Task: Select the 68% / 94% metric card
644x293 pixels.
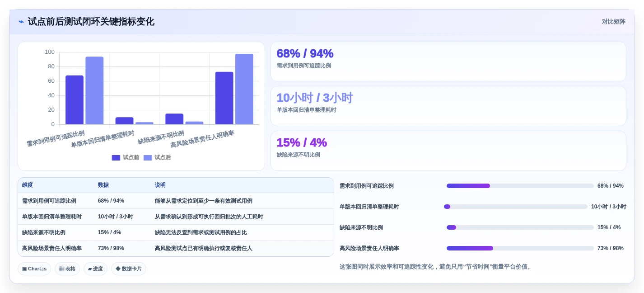Action: pos(448,61)
